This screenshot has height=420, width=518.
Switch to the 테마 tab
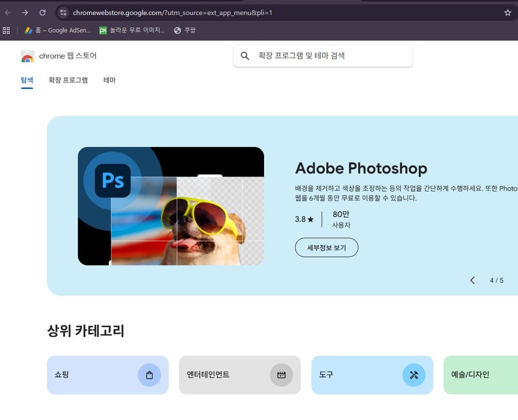109,80
